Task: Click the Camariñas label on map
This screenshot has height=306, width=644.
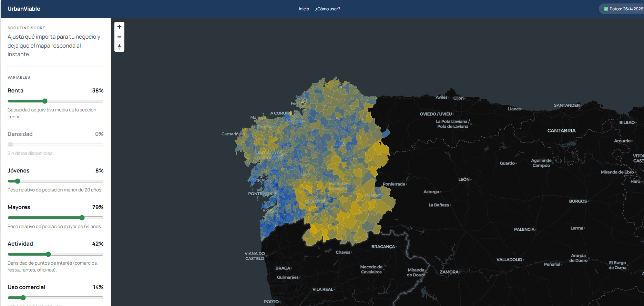Action: pos(232,134)
